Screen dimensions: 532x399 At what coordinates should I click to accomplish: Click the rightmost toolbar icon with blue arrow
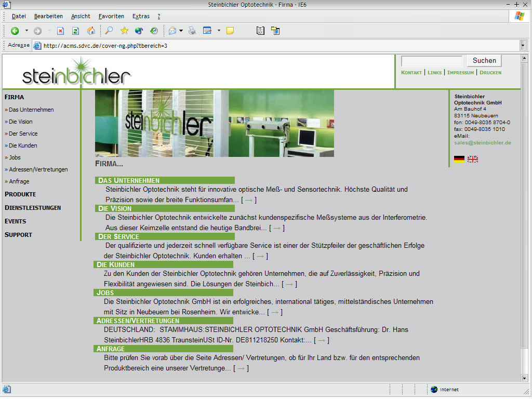[x=275, y=31]
